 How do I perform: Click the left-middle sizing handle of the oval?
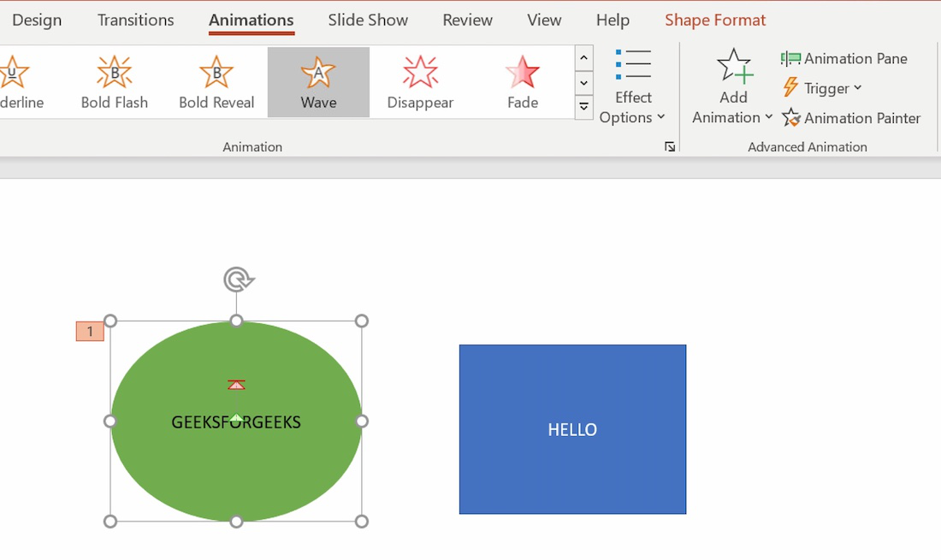click(109, 421)
